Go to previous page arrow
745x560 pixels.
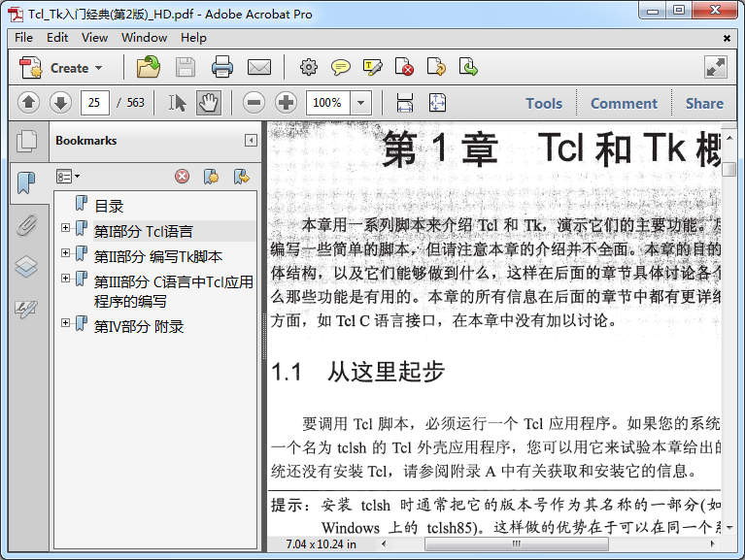(x=28, y=103)
